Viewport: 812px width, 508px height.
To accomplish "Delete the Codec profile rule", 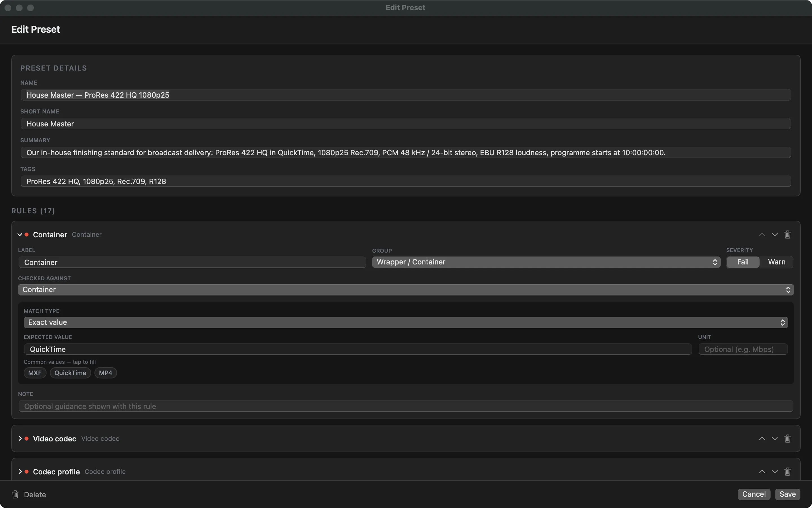I will click(x=787, y=471).
